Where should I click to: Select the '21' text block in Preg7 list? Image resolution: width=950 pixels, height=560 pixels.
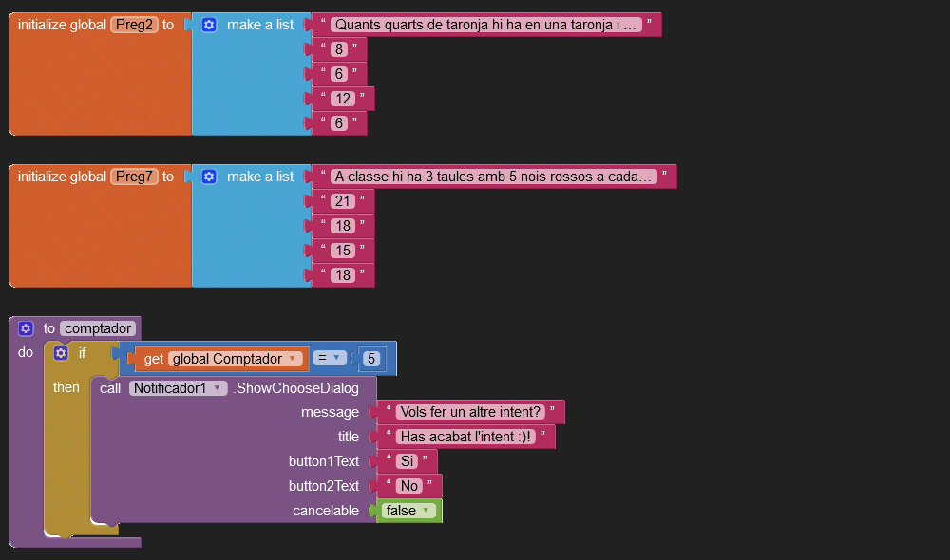coord(343,201)
